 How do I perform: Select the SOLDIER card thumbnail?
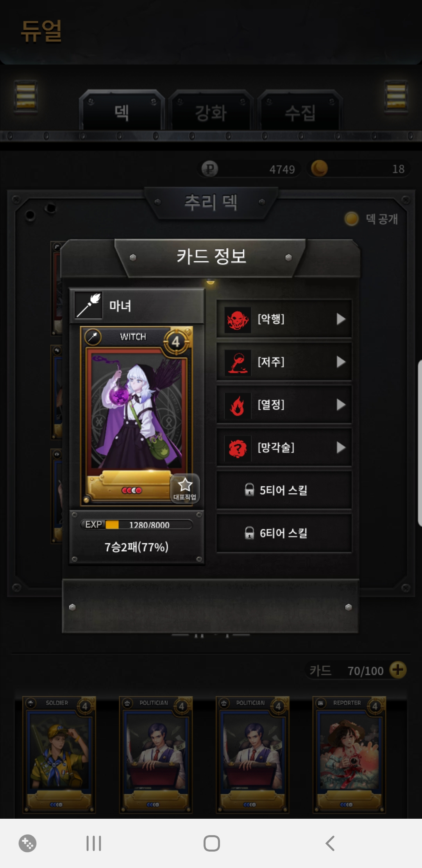click(59, 755)
